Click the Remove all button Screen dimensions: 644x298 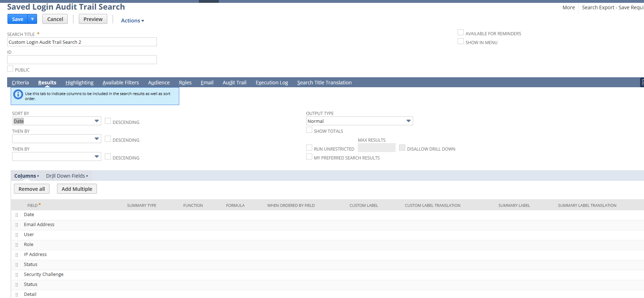tap(32, 189)
